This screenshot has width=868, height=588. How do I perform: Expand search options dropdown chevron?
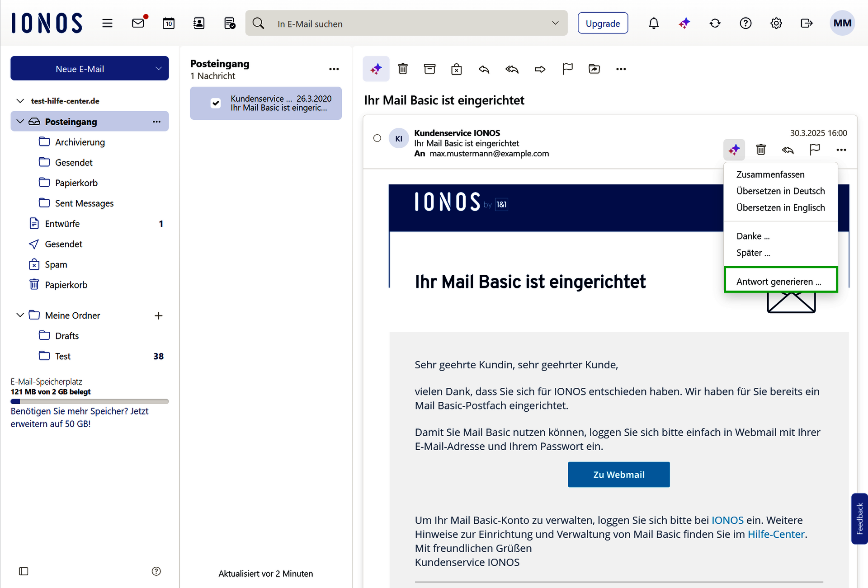[555, 23]
